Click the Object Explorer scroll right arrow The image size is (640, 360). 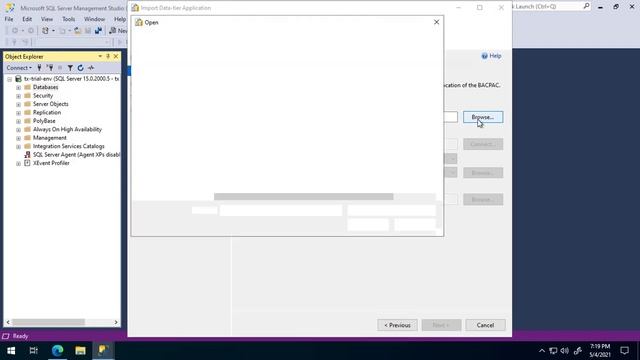pyautogui.click(x=116, y=322)
